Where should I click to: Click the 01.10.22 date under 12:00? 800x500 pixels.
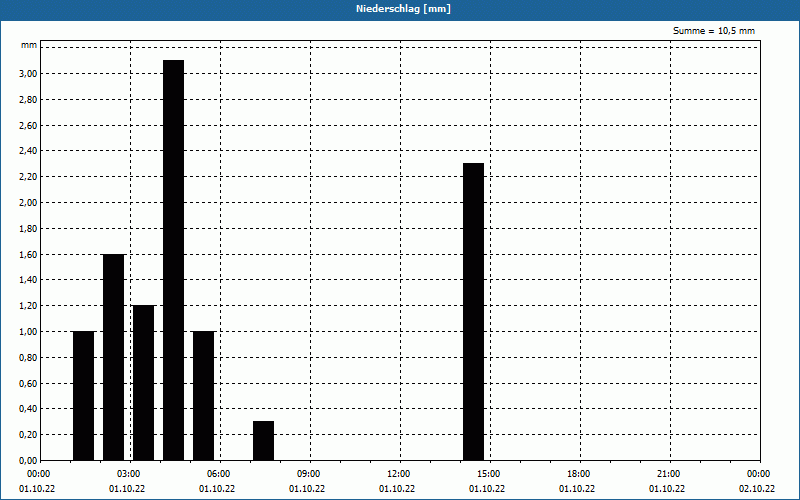[397, 489]
